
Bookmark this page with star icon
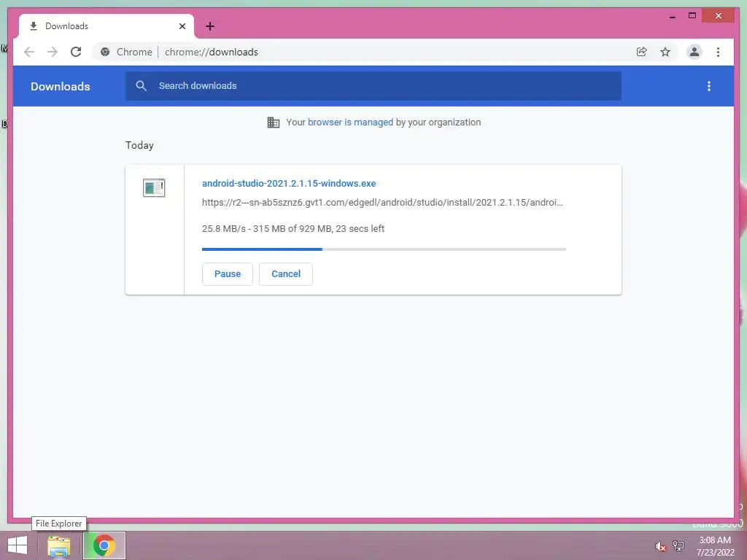point(665,52)
